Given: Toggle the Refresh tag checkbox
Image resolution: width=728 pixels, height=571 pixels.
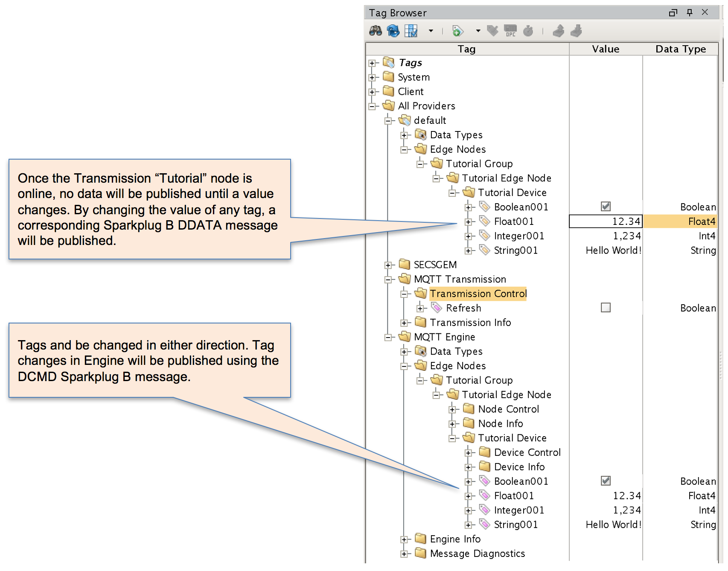Looking at the screenshot, I should point(606,308).
